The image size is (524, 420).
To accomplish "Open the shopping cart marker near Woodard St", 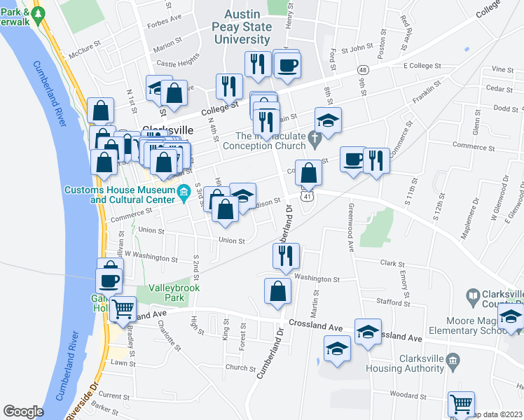I will pyautogui.click(x=461, y=404).
